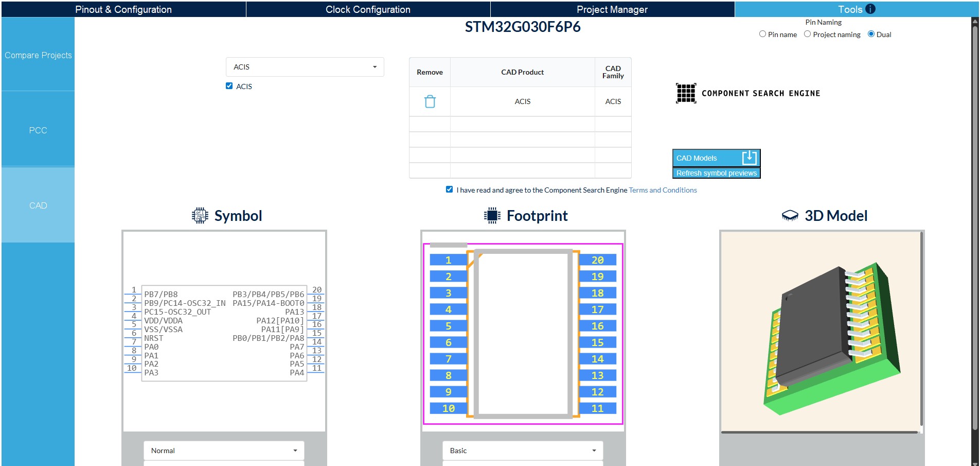The width and height of the screenshot is (980, 466).
Task: Click footprint pad 16
Action: (x=597, y=326)
